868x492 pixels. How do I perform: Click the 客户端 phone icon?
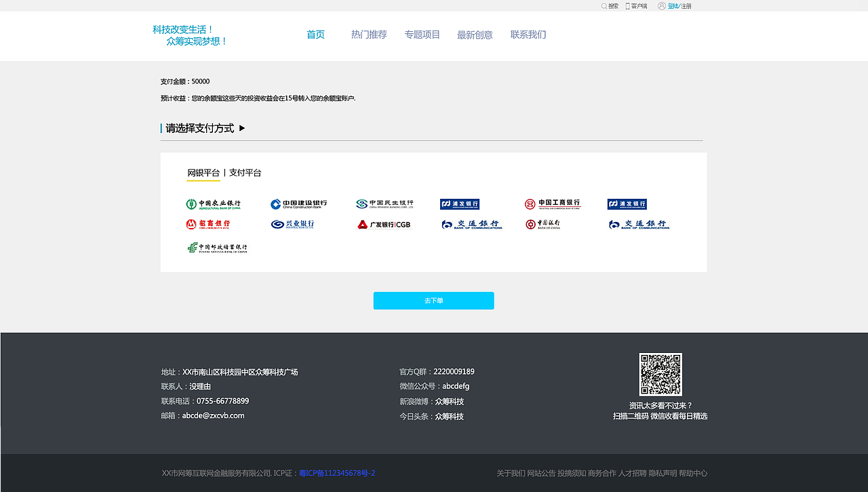click(627, 6)
